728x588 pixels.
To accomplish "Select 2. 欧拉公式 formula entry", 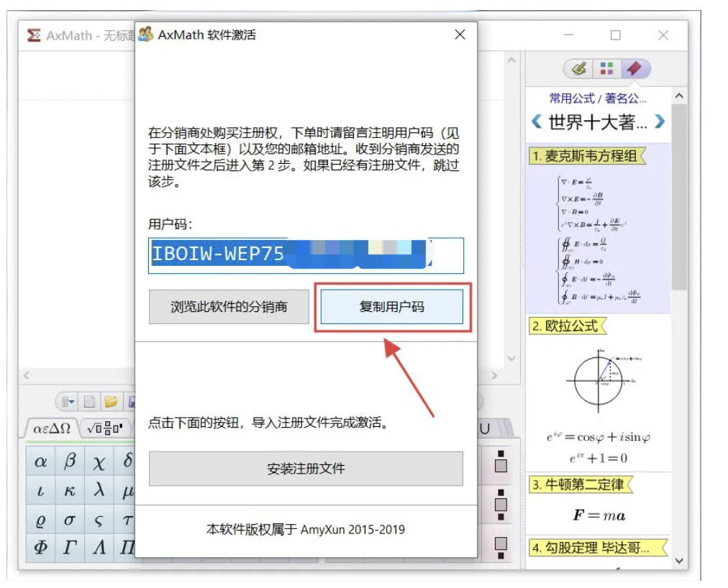I will tap(567, 326).
